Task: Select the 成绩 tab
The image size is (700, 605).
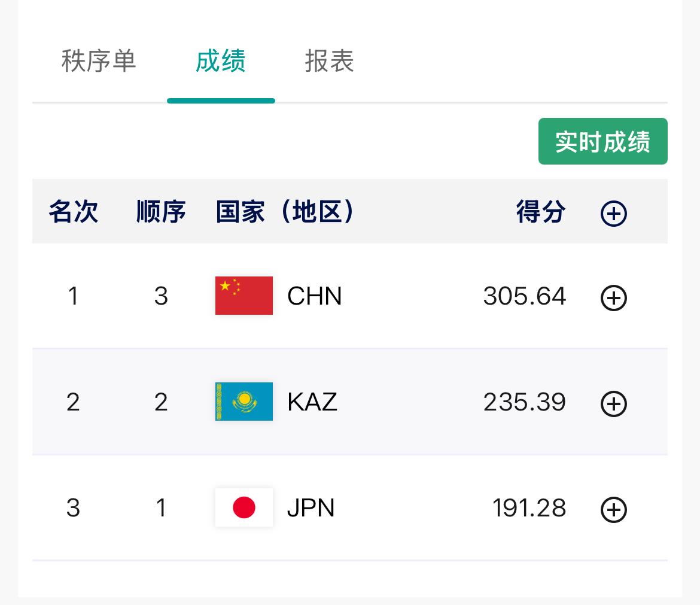Action: pyautogui.click(x=221, y=61)
